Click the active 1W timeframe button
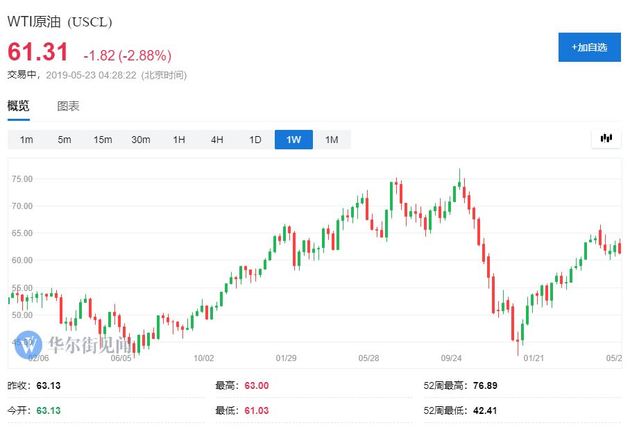630x432 pixels. 293,139
